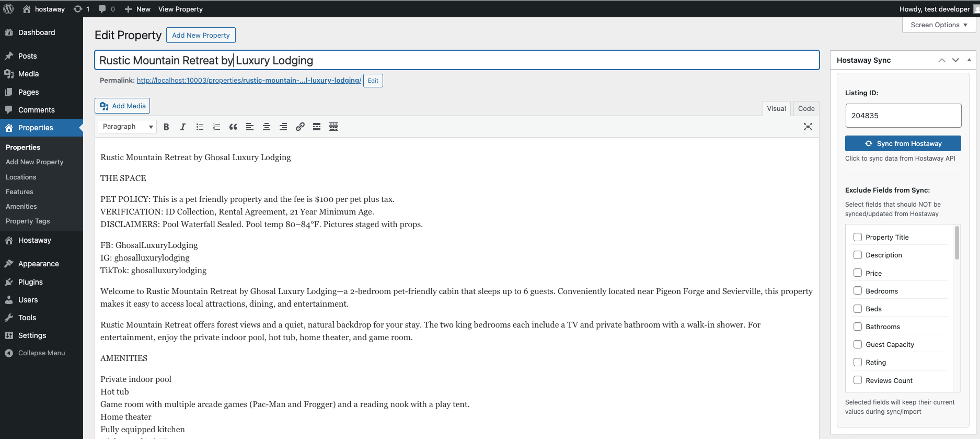Enter distraction-free fullscreen mode
The width and height of the screenshot is (980, 439).
pos(808,127)
